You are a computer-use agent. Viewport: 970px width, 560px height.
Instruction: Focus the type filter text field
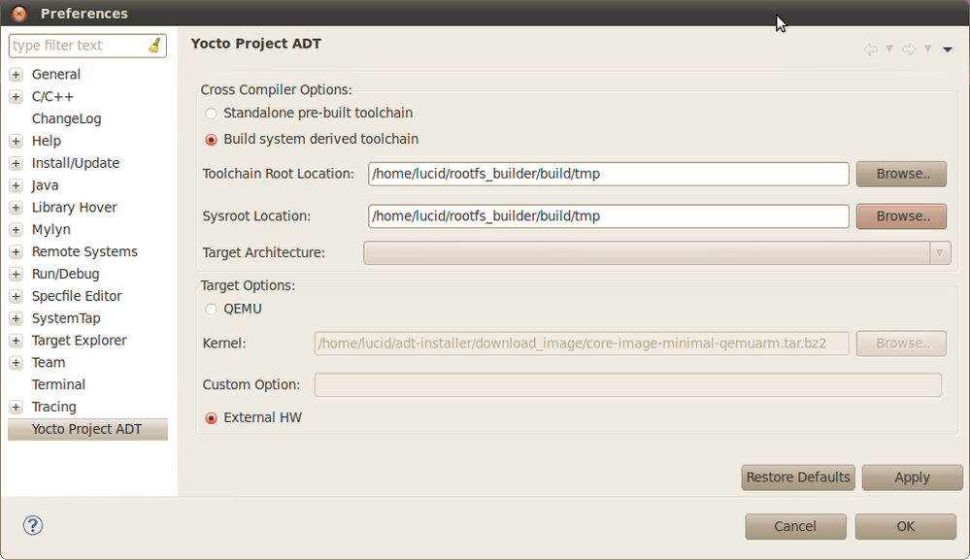click(x=79, y=46)
